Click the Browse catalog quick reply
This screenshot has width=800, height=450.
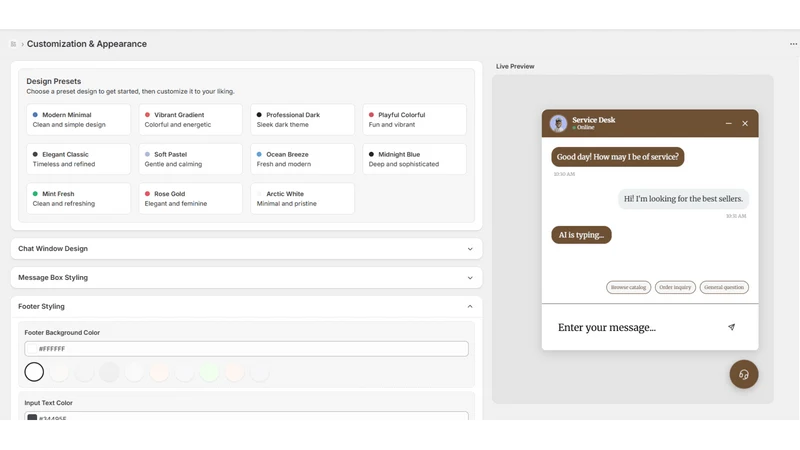[x=629, y=287]
